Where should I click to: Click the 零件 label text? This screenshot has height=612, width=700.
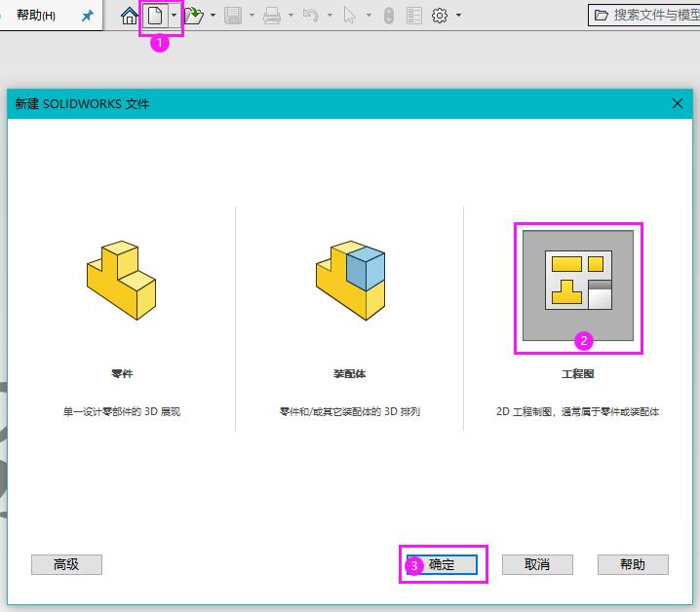point(122,373)
